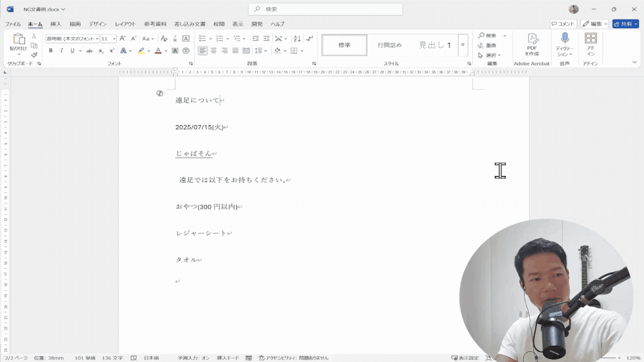Increase font size with the A-up icon

[123, 38]
